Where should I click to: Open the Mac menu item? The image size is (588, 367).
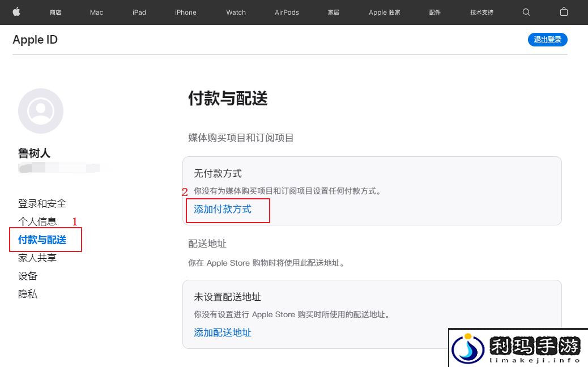[x=96, y=12]
